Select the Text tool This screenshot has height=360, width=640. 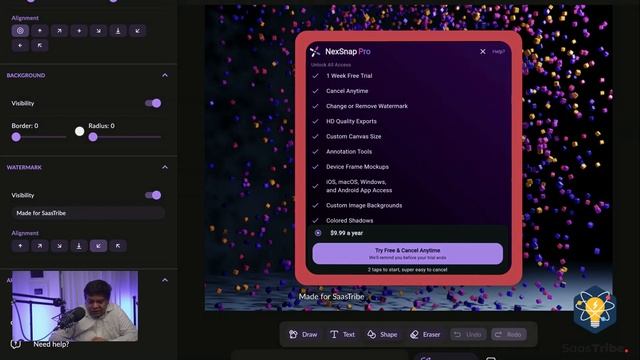click(x=342, y=334)
